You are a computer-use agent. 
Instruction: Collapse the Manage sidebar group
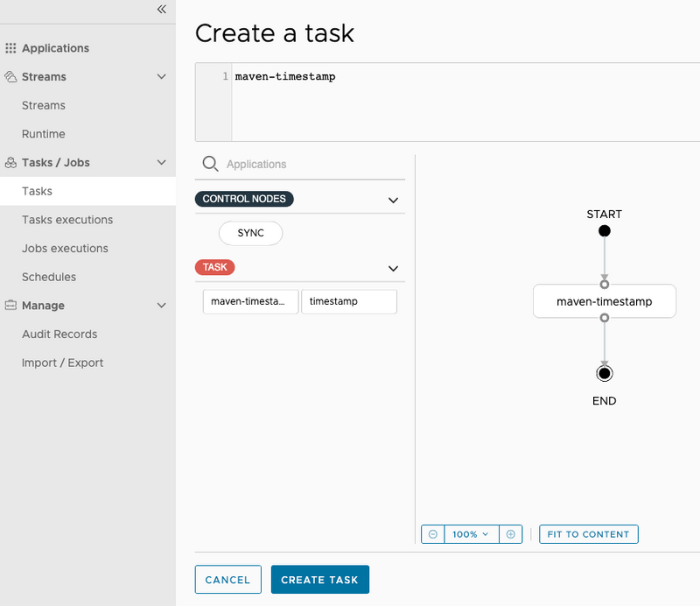coord(161,305)
